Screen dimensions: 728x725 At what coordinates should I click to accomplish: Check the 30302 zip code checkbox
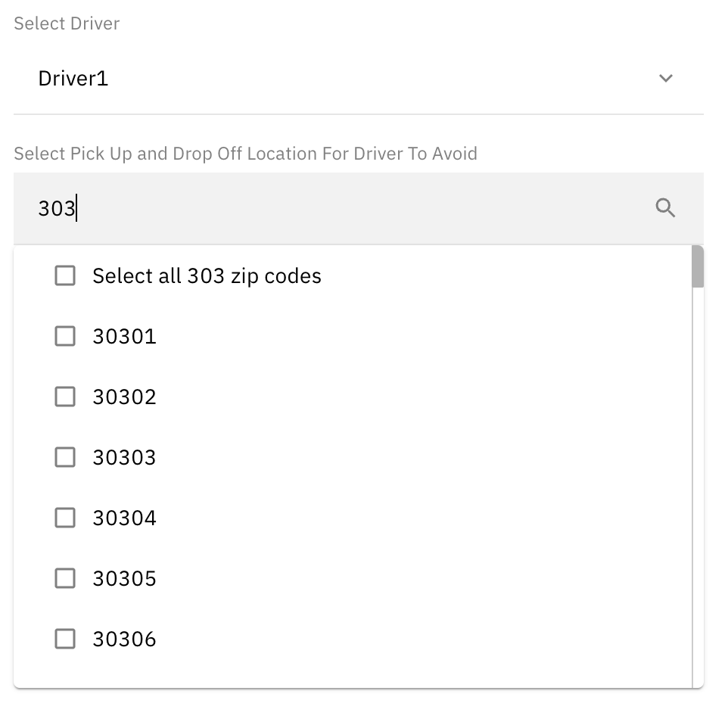pos(64,397)
